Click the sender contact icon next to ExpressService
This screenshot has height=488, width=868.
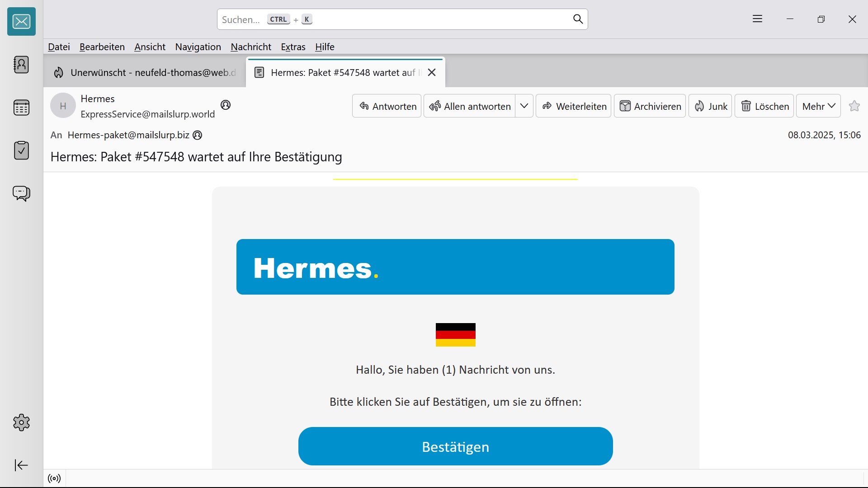[226, 105]
